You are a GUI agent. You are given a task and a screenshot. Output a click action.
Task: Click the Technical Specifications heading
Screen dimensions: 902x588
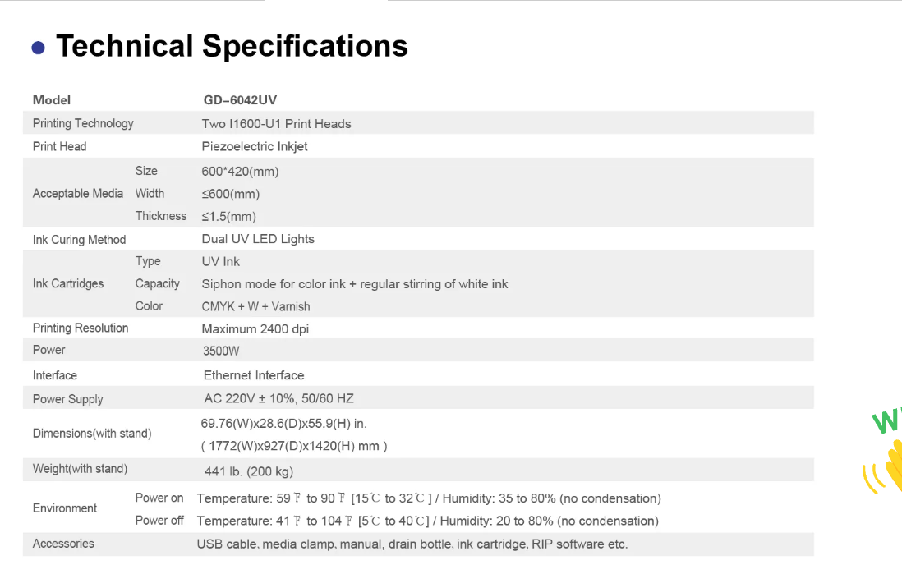tap(232, 46)
